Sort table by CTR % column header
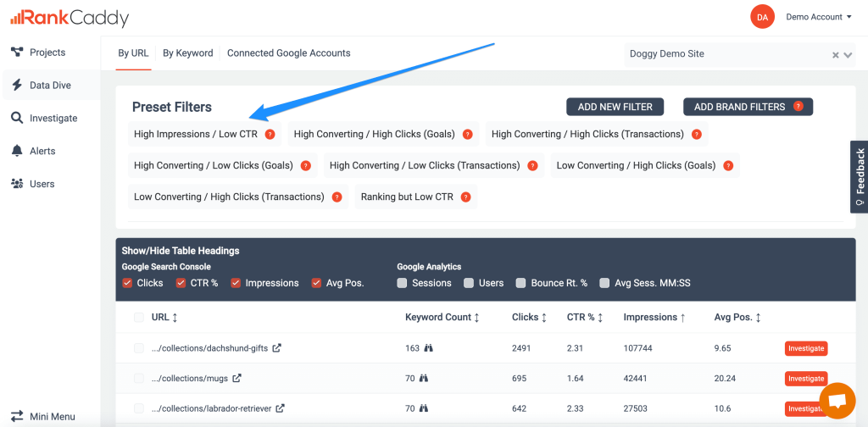The image size is (868, 427). [585, 318]
